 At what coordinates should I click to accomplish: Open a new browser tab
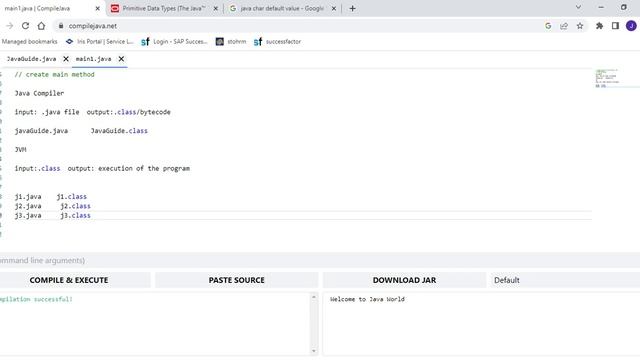pyautogui.click(x=352, y=8)
